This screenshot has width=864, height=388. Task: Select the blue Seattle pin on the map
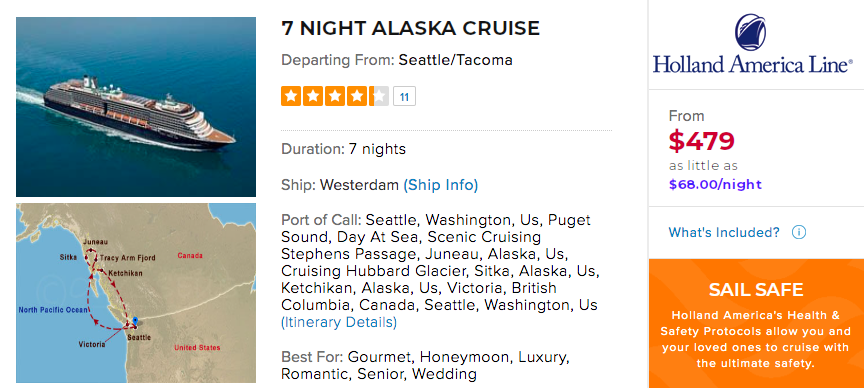pos(135,321)
